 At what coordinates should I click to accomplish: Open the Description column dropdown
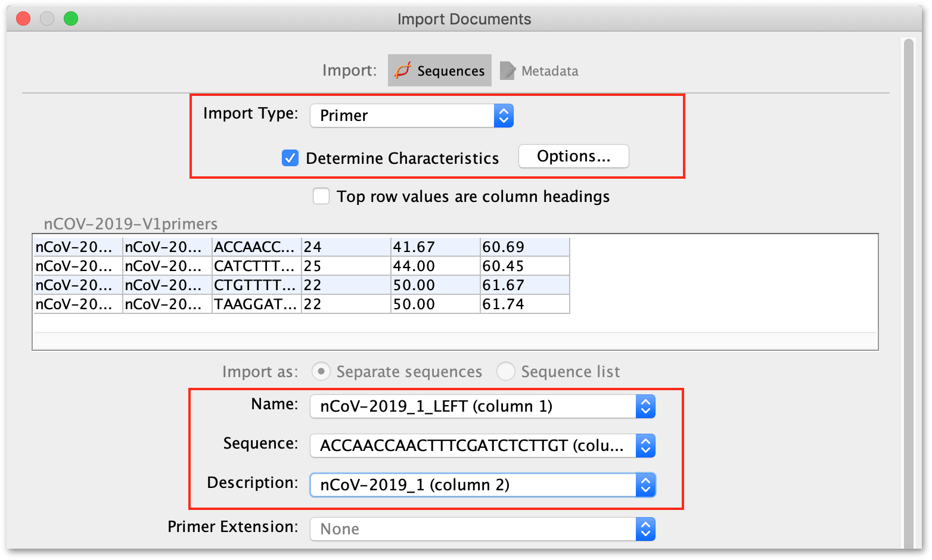pos(482,485)
